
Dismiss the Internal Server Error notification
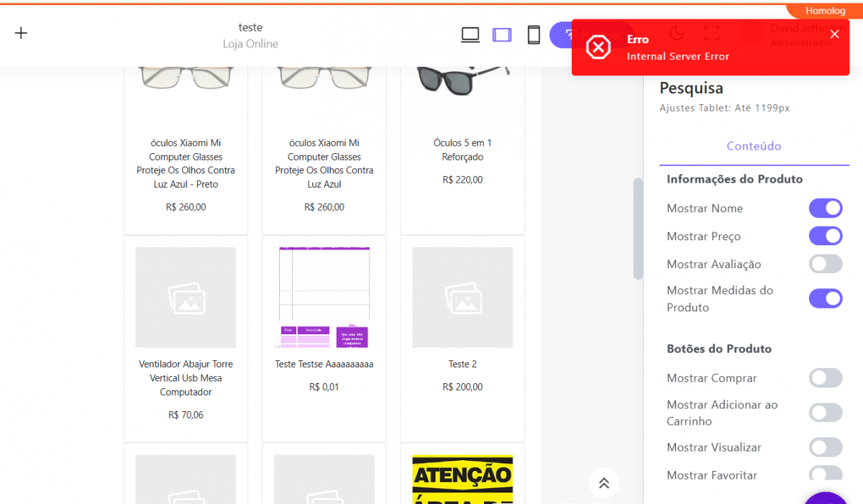pyautogui.click(x=834, y=35)
